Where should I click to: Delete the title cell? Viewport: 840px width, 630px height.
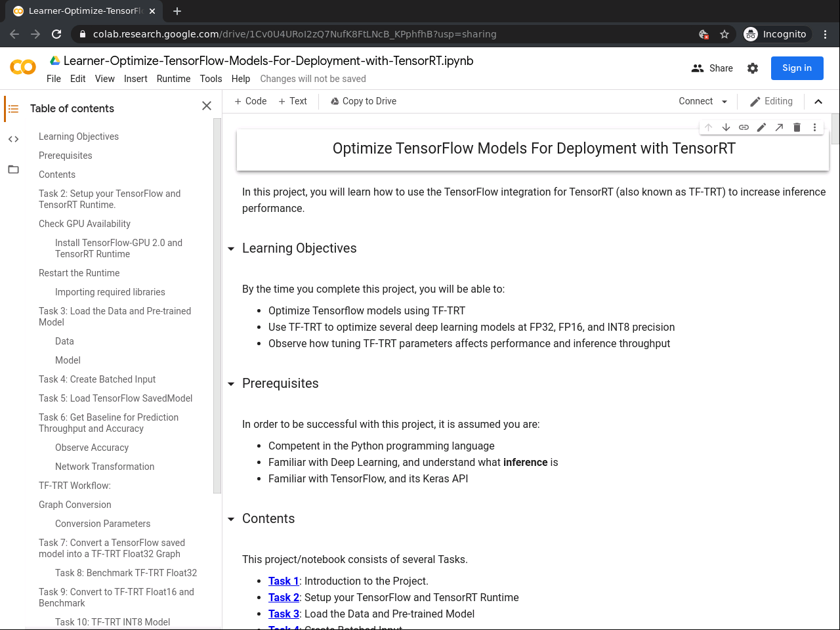(x=797, y=127)
